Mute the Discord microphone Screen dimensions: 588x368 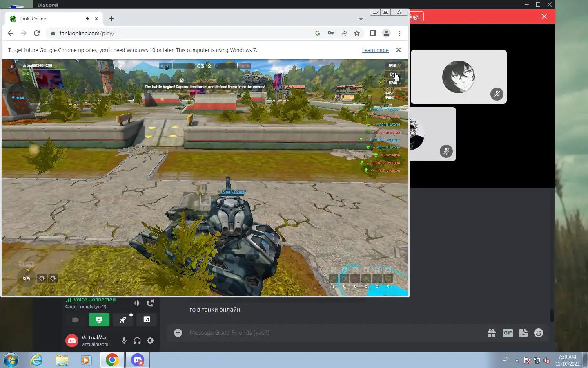tap(124, 341)
